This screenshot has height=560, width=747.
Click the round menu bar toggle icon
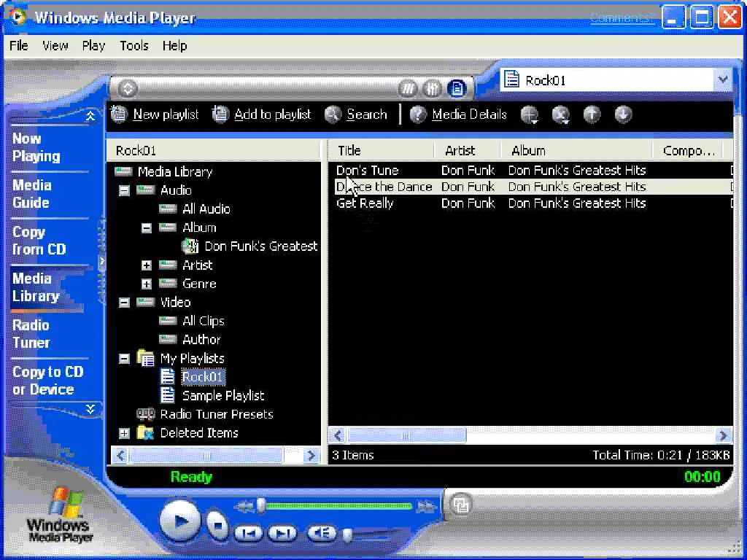[128, 88]
